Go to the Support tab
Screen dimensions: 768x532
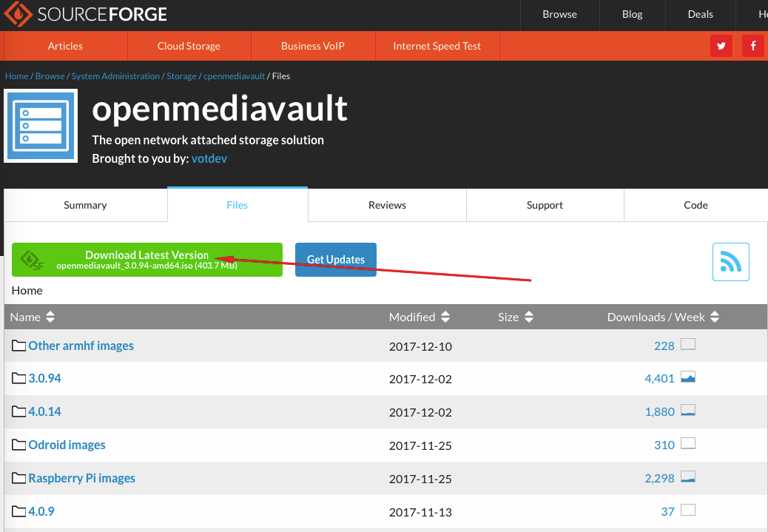pos(545,205)
